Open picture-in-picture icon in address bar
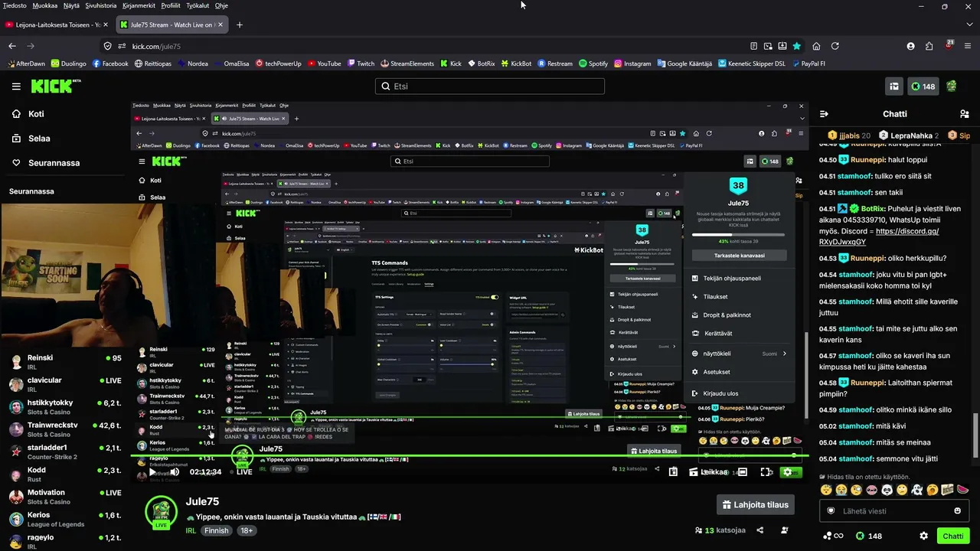Viewport: 980px width, 551px height. pos(768,46)
